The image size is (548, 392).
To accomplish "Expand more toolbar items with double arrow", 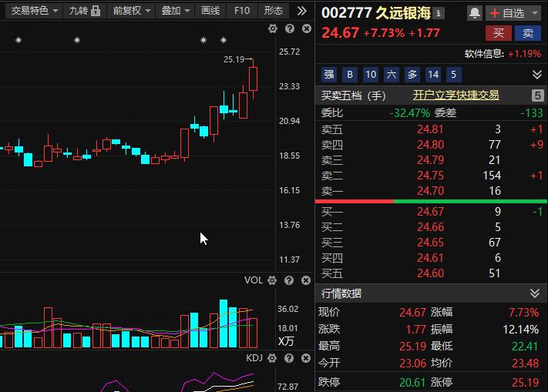I will 301,11.
